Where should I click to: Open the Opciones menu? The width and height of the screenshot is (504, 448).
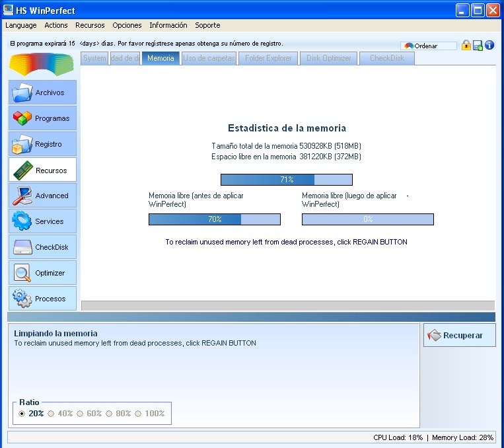(127, 25)
